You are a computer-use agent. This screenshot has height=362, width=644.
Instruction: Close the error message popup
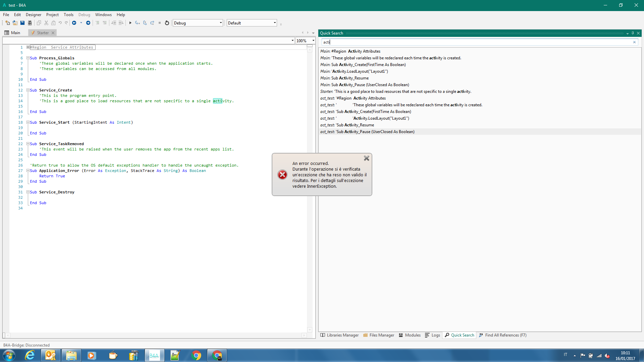tap(367, 158)
